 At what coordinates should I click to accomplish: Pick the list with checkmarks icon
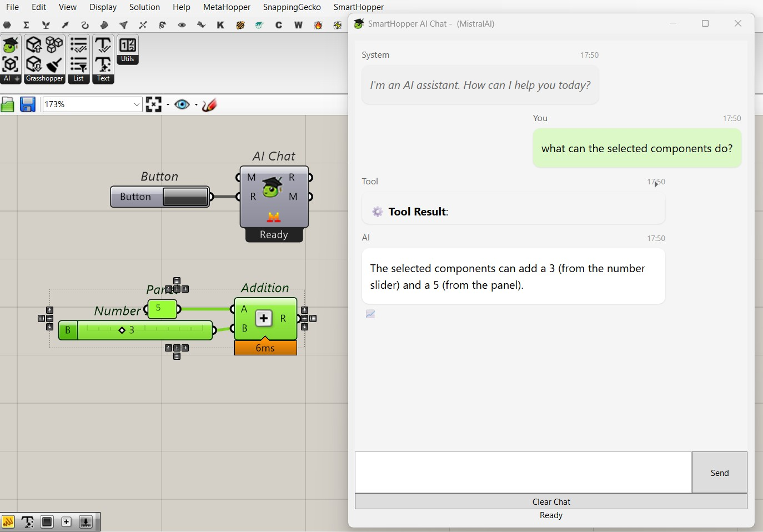pyautogui.click(x=79, y=45)
